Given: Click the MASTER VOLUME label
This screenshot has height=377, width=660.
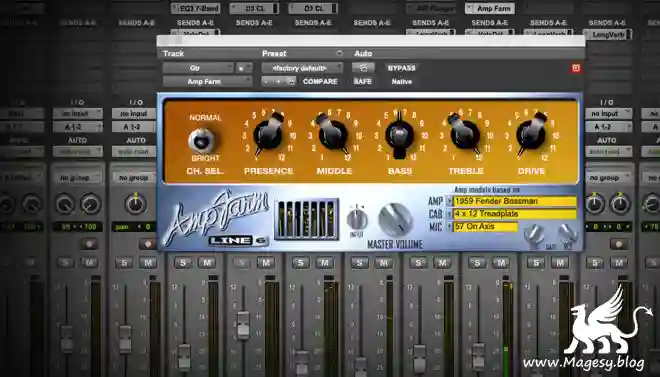Looking at the screenshot, I should coord(395,244).
